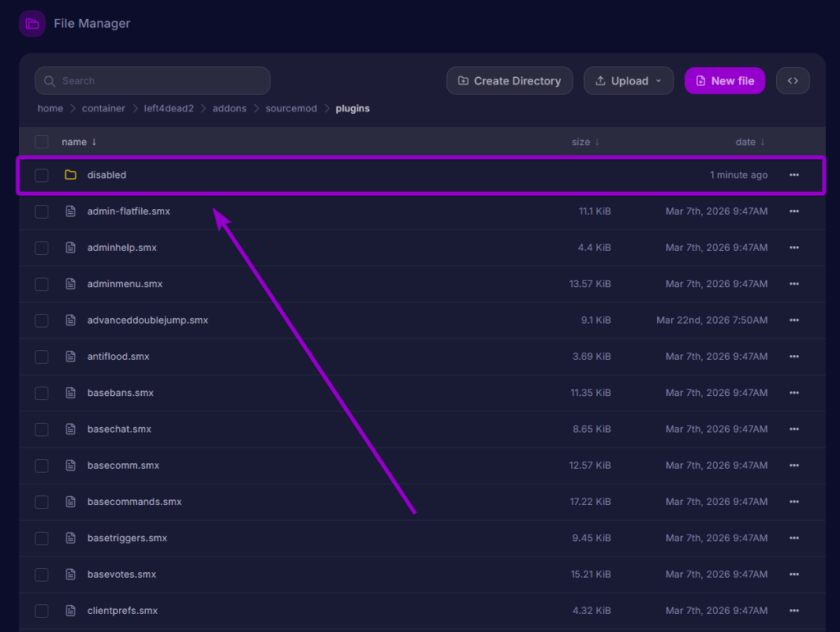Click the folder-plus icon in Create Directory

coord(462,80)
